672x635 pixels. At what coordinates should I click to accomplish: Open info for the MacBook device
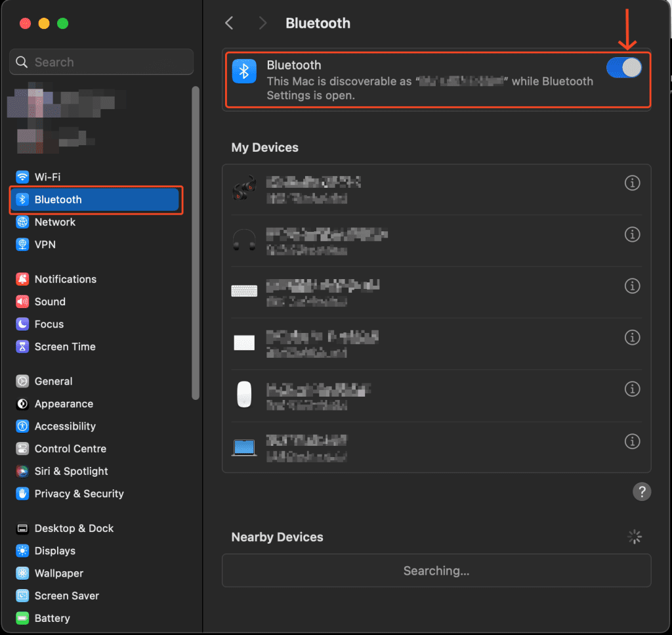pyautogui.click(x=632, y=441)
